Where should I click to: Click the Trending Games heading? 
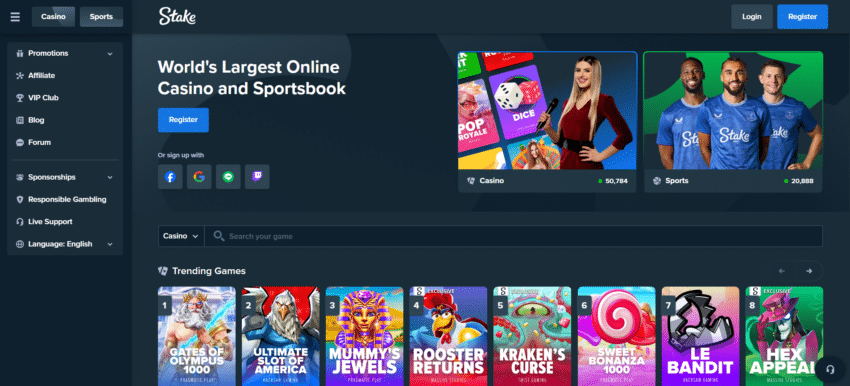[x=209, y=271]
